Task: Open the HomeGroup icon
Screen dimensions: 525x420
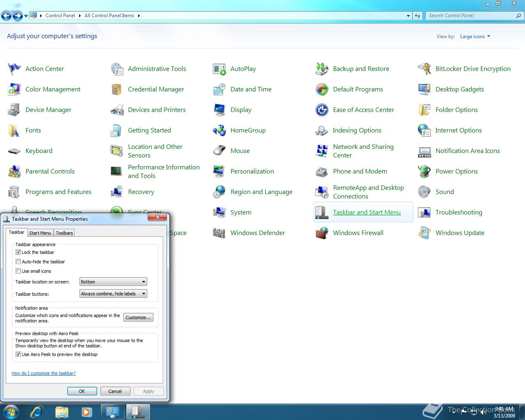Action: [219, 130]
